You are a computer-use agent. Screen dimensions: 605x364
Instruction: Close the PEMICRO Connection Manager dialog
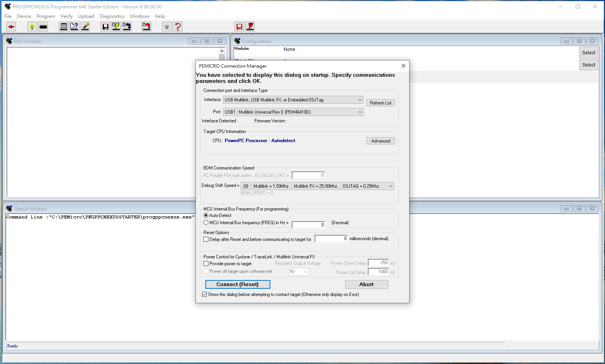403,66
